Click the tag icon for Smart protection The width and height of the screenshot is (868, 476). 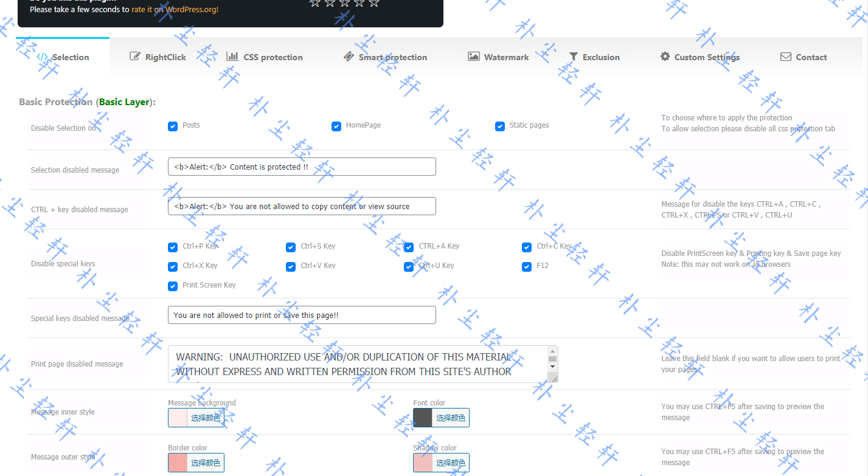[349, 56]
